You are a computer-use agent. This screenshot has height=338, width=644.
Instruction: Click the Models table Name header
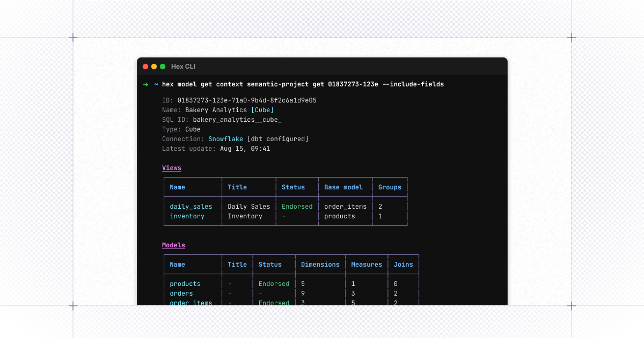(178, 264)
